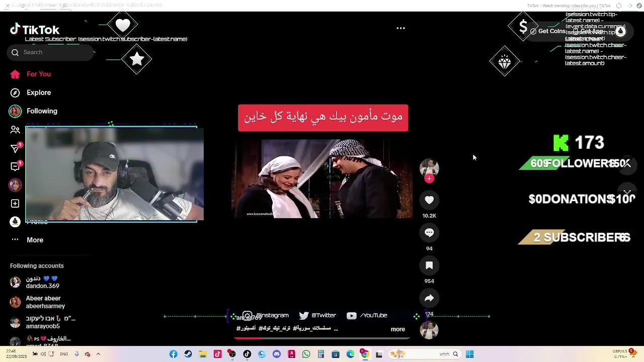The height and width of the screenshot is (362, 644).
Task: Click the ENG language indicator
Action: [x=64, y=354]
